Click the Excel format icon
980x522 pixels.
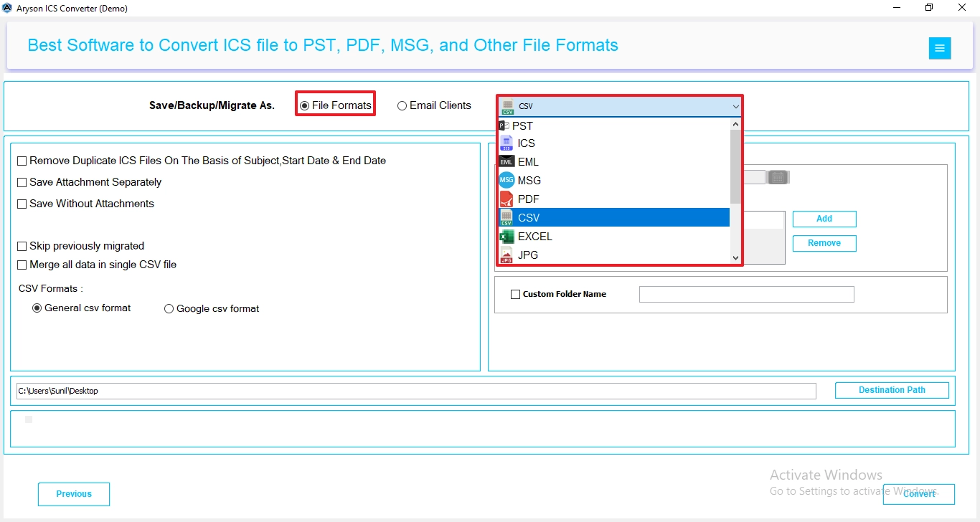507,237
